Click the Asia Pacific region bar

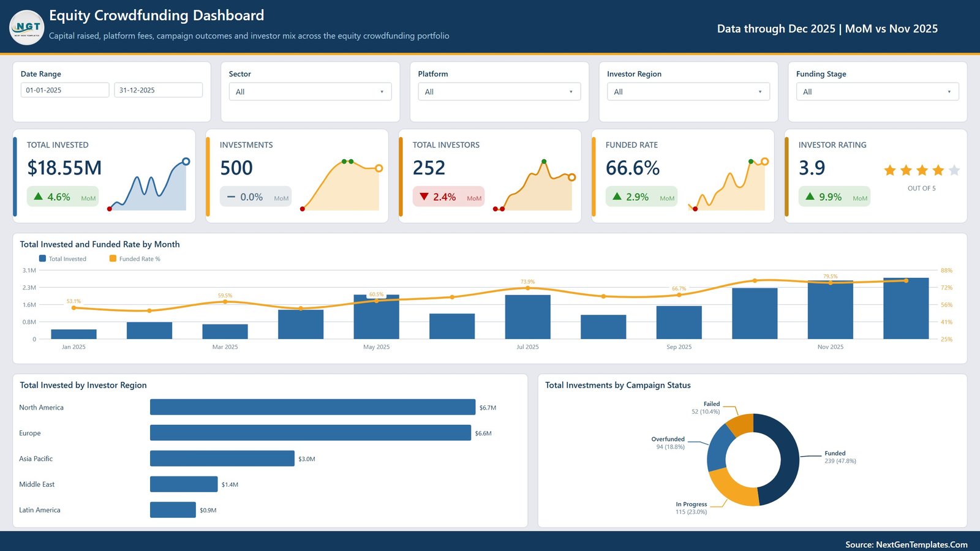tap(222, 459)
